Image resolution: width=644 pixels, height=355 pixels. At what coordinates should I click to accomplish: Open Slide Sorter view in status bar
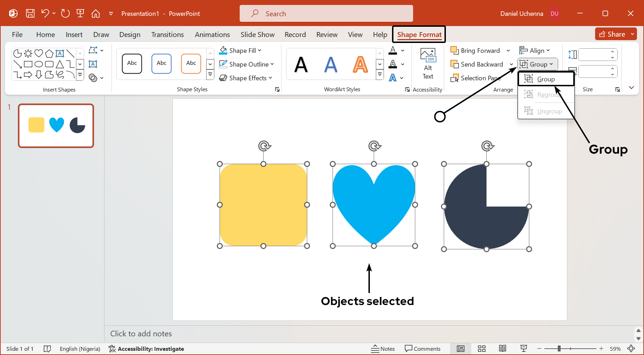pos(482,349)
